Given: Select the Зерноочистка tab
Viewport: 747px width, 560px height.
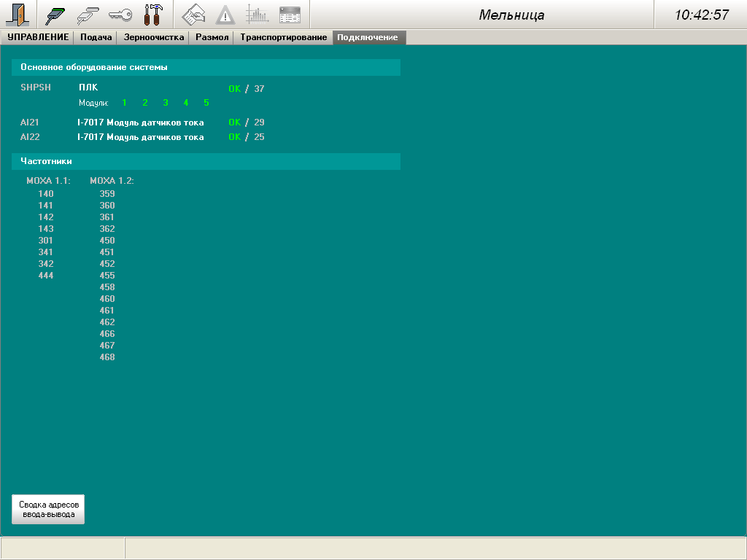Looking at the screenshot, I should [x=154, y=37].
